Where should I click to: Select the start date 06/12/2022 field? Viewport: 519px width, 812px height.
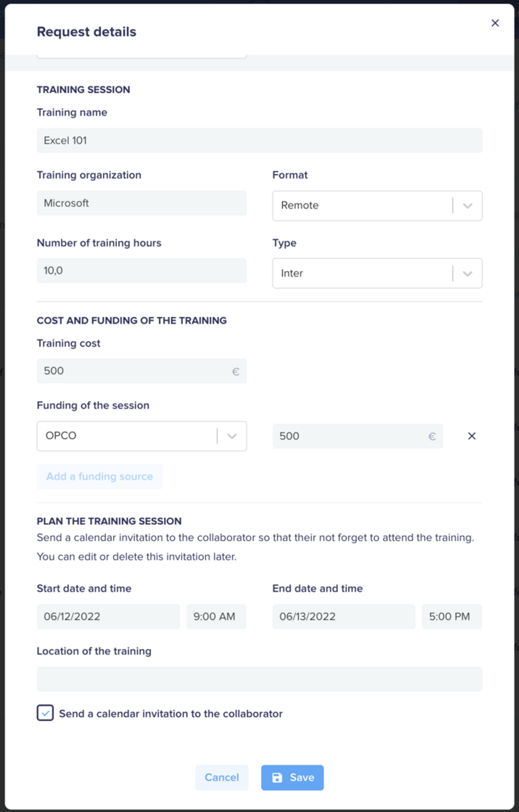108,617
